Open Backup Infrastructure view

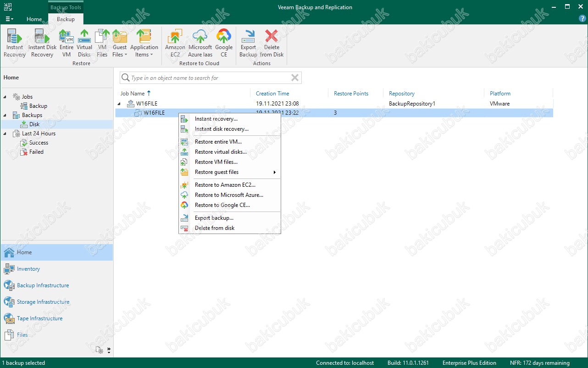tap(56, 285)
